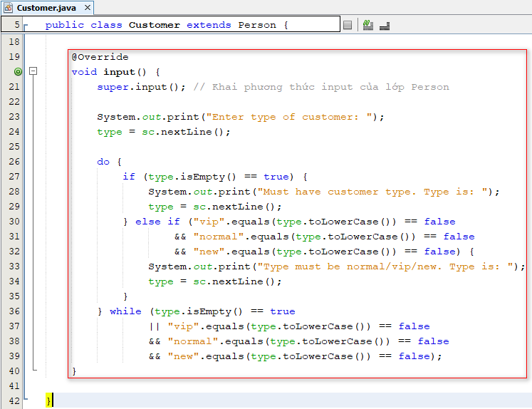The height and width of the screenshot is (409, 532).
Task: Click the "new" string on line 39
Action: (183, 356)
